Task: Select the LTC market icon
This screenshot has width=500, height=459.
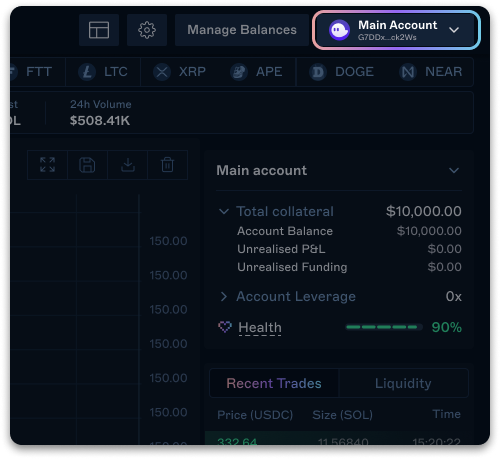Action: point(87,72)
